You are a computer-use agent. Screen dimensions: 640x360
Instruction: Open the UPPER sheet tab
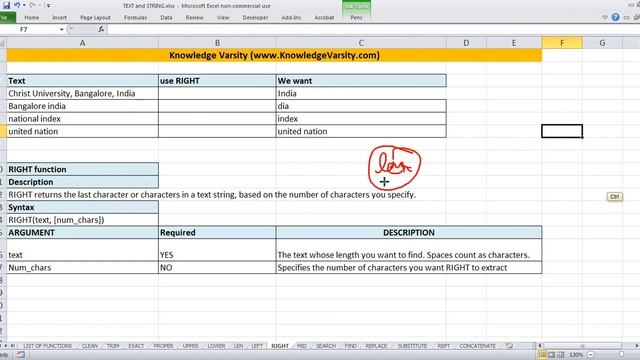[x=190, y=346]
